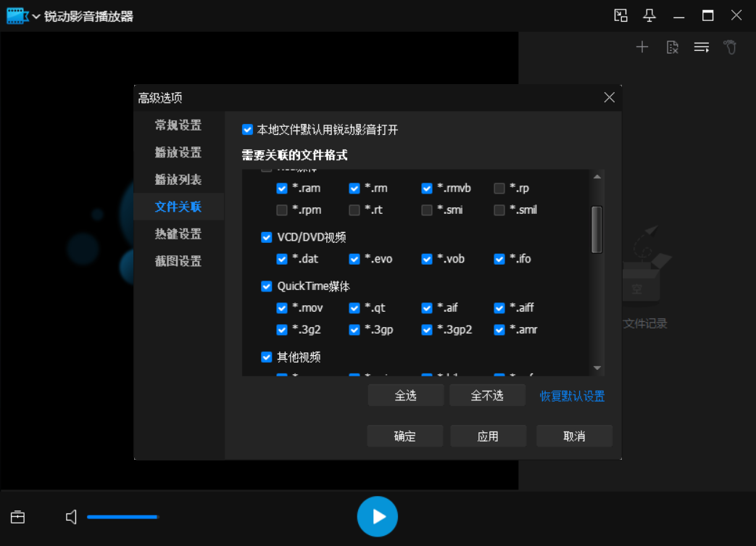
Task: Open the 播放设置 tab
Action: pos(178,152)
